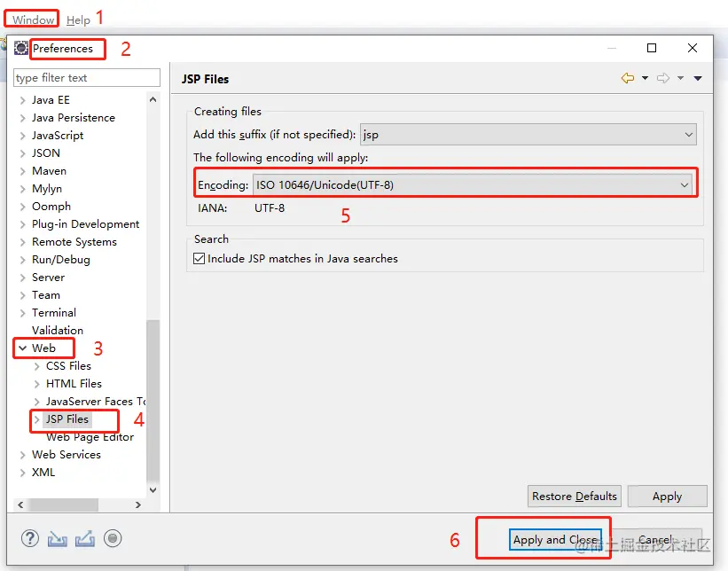Expand the Oomph tree node
Image resolution: width=728 pixels, height=571 pixels.
(22, 207)
